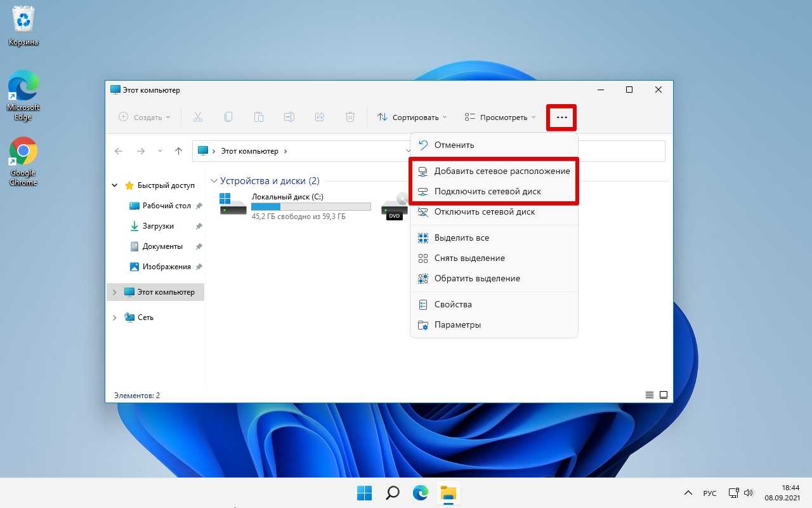Switch to details view icon in status bar
This screenshot has width=812, height=508.
pos(650,395)
